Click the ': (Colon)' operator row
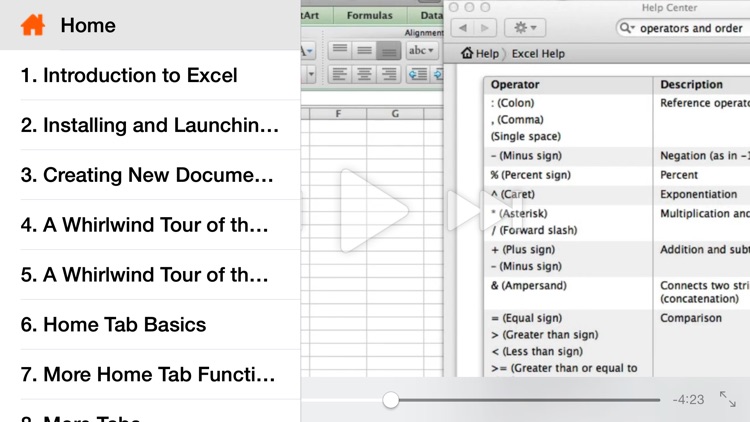Viewport: 750px width, 422px height. (512, 103)
